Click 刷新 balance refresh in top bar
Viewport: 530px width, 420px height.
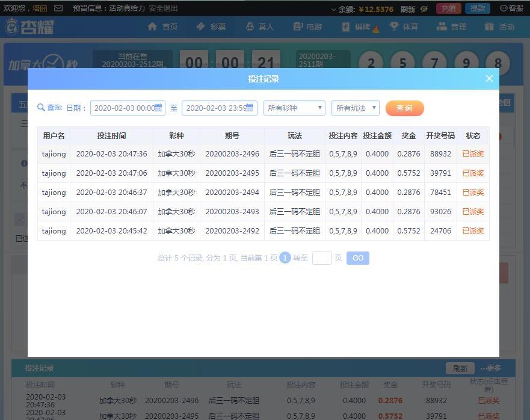tap(408, 9)
